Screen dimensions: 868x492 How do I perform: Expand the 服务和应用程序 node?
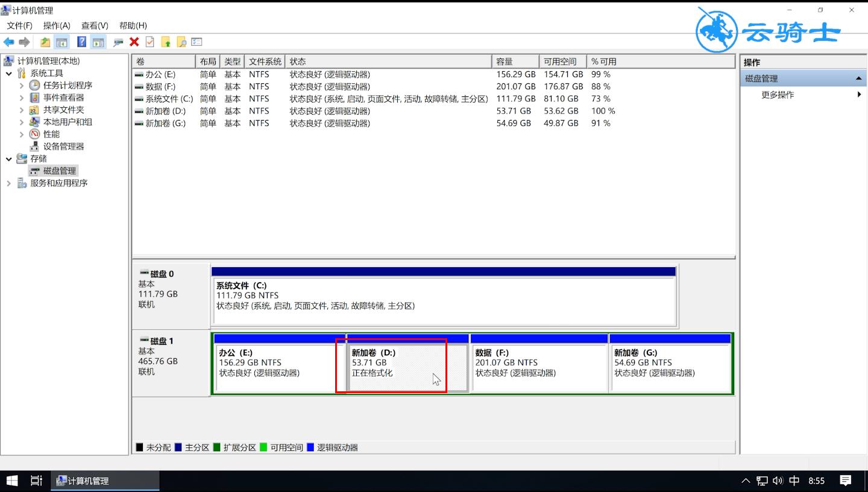[x=9, y=183]
